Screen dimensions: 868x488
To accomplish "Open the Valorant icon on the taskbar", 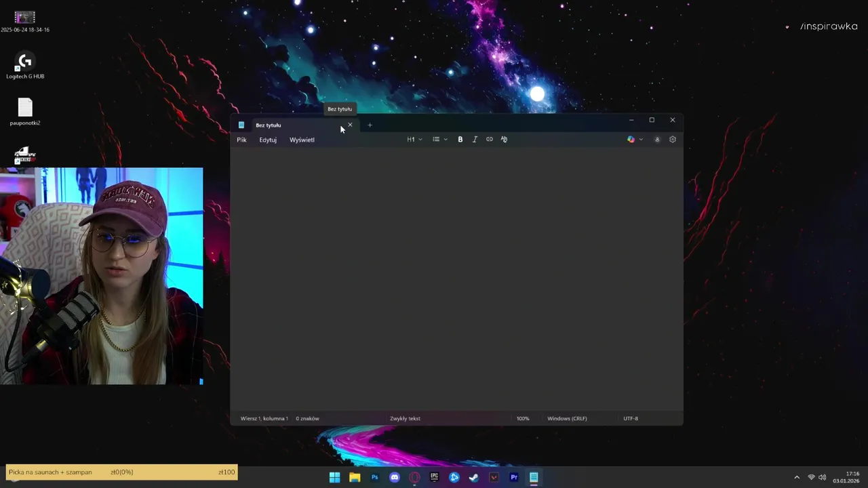I will point(494,478).
